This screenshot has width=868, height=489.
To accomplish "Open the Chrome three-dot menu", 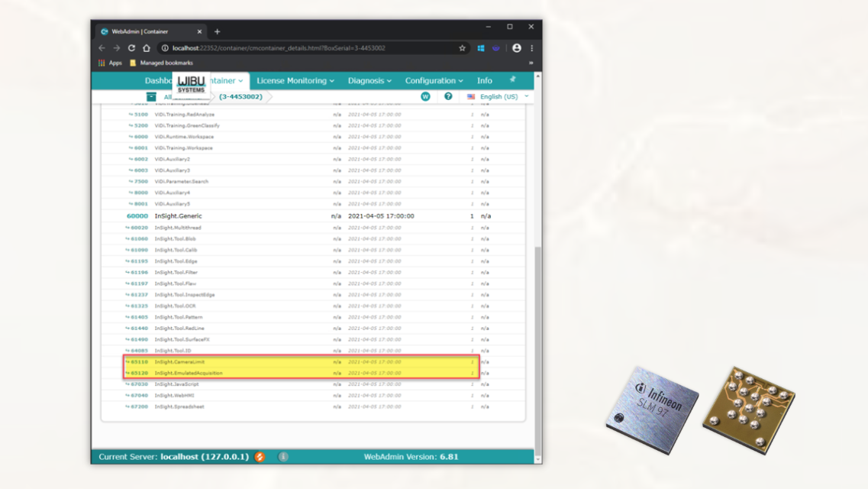I will point(532,48).
